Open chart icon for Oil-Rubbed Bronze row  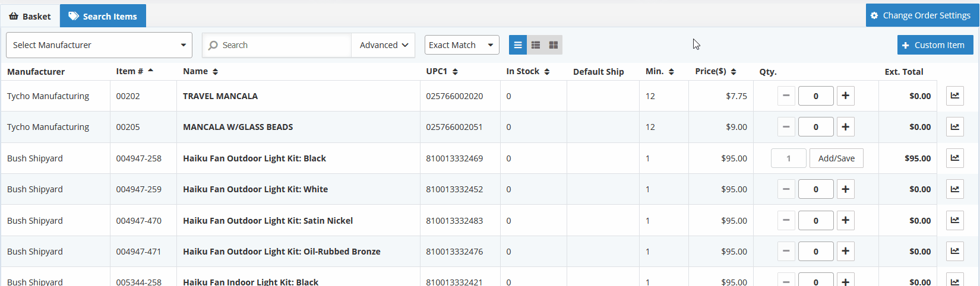click(954, 251)
